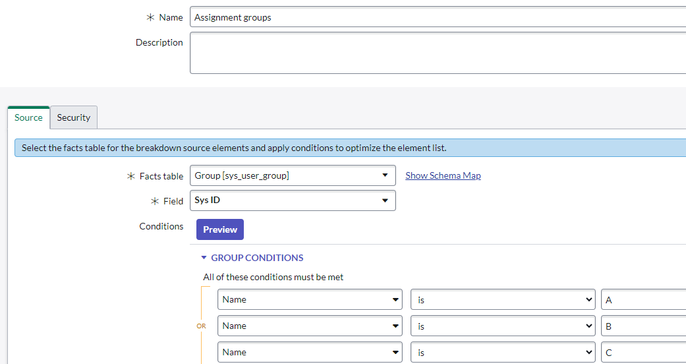This screenshot has width=686, height=364.
Task: Click the 'All of these conditions must be met' text
Action: tap(273, 277)
